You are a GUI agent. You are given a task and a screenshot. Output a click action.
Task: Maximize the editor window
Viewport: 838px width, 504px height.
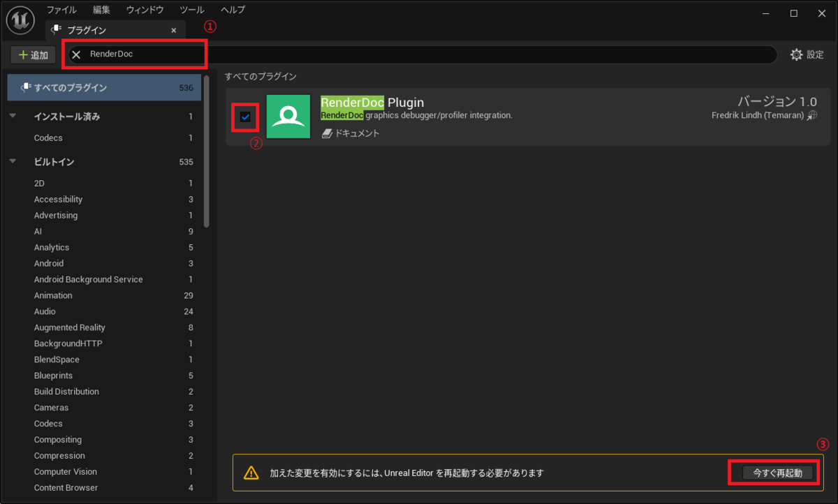[x=794, y=13]
